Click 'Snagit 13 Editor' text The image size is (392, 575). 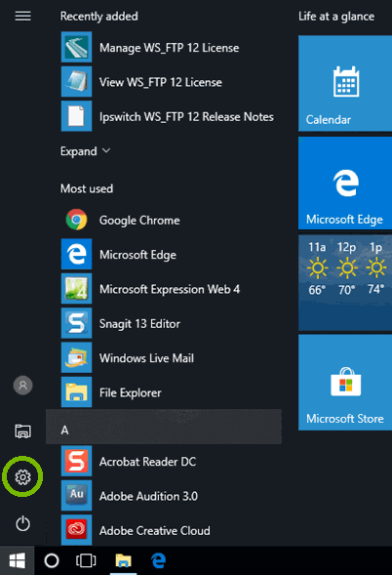[x=140, y=323]
